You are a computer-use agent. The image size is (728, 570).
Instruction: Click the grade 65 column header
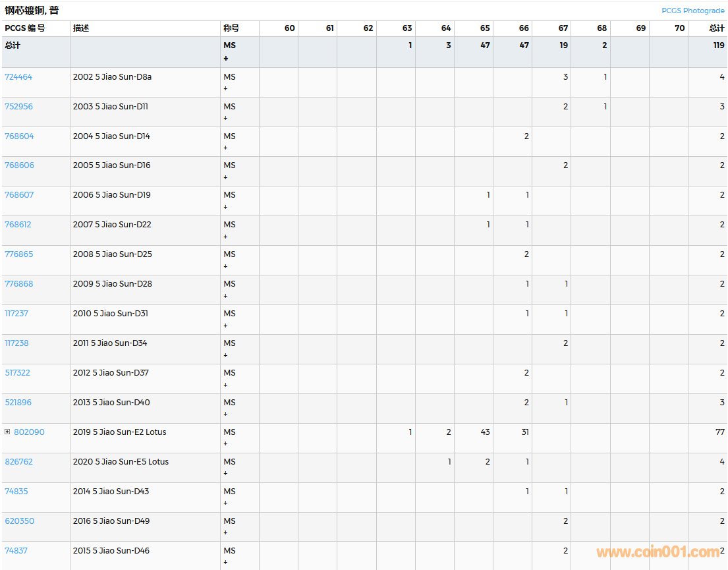pyautogui.click(x=485, y=28)
